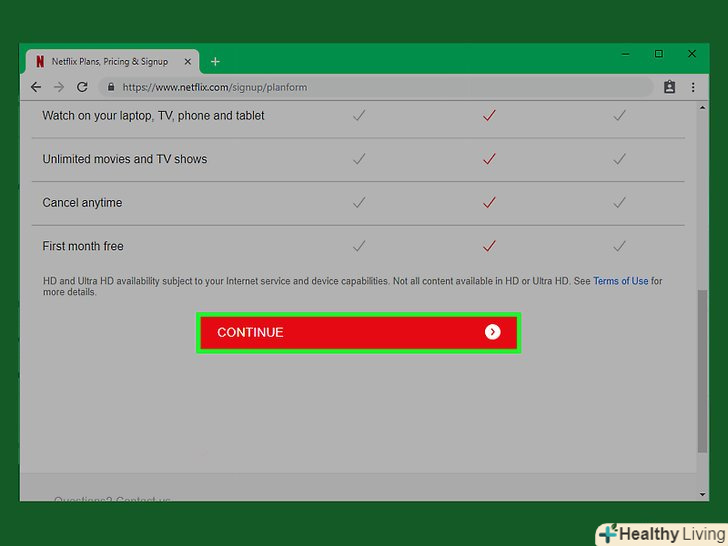The width and height of the screenshot is (728, 546).
Task: Open the Chrome three-dot menu
Action: 693,87
